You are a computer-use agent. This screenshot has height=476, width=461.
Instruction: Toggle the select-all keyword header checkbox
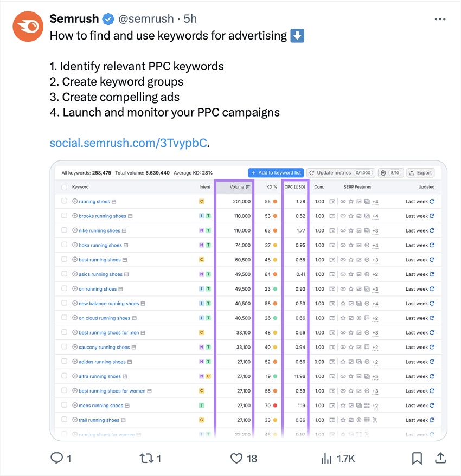pyautogui.click(x=64, y=187)
